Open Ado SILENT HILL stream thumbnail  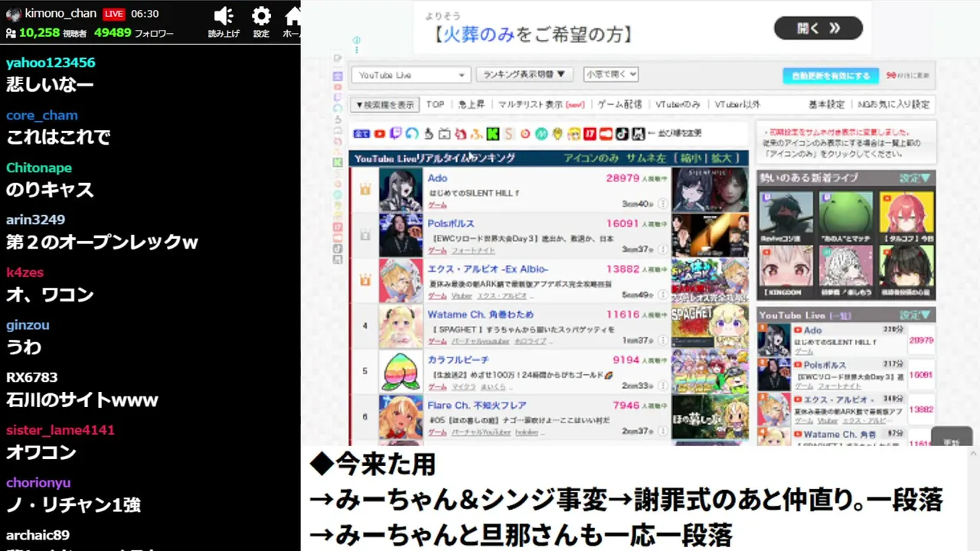coord(710,189)
